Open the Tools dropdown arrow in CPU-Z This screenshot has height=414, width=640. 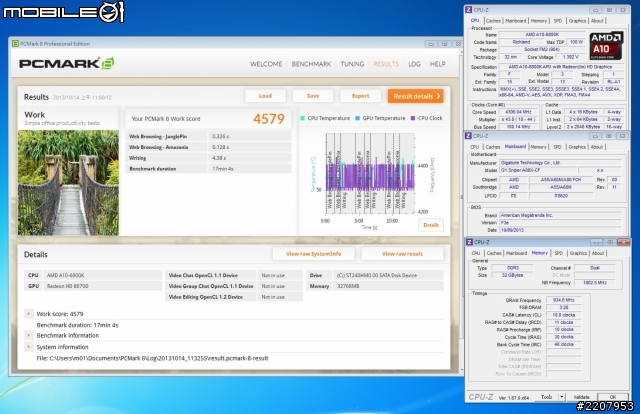click(x=562, y=397)
